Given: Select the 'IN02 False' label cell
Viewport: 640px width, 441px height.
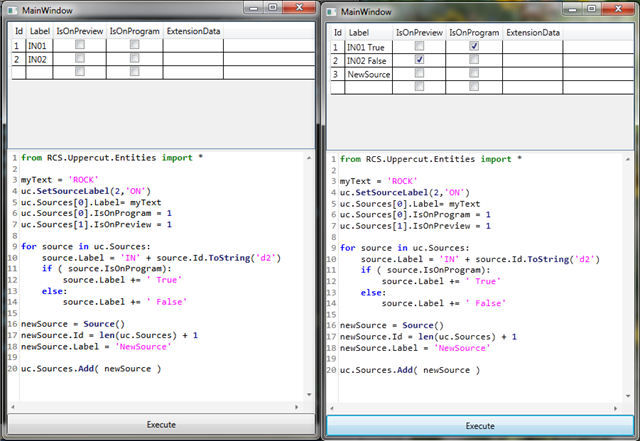Looking at the screenshot, I should tap(369, 61).
